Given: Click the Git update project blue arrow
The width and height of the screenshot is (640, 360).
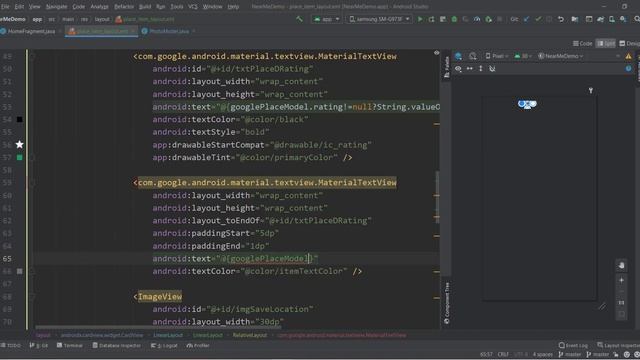Looking at the screenshot, I should (527, 19).
